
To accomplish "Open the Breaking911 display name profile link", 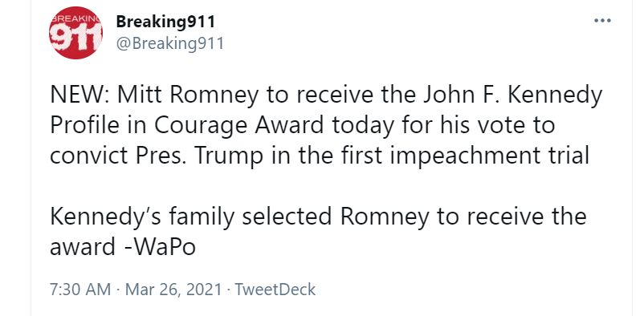I will 165,22.
